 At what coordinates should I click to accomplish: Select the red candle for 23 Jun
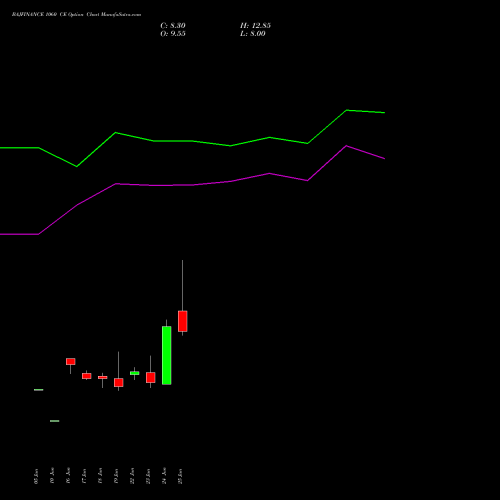coord(151,377)
